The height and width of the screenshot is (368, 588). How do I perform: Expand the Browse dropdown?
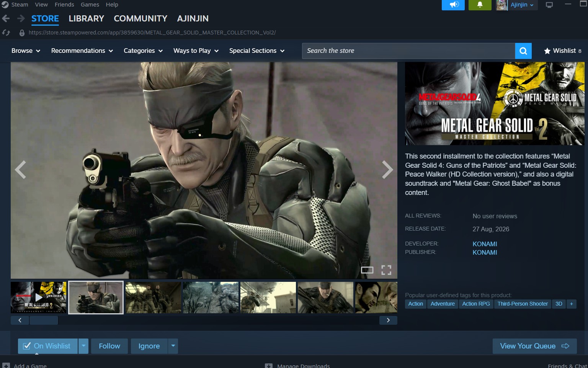pyautogui.click(x=26, y=51)
